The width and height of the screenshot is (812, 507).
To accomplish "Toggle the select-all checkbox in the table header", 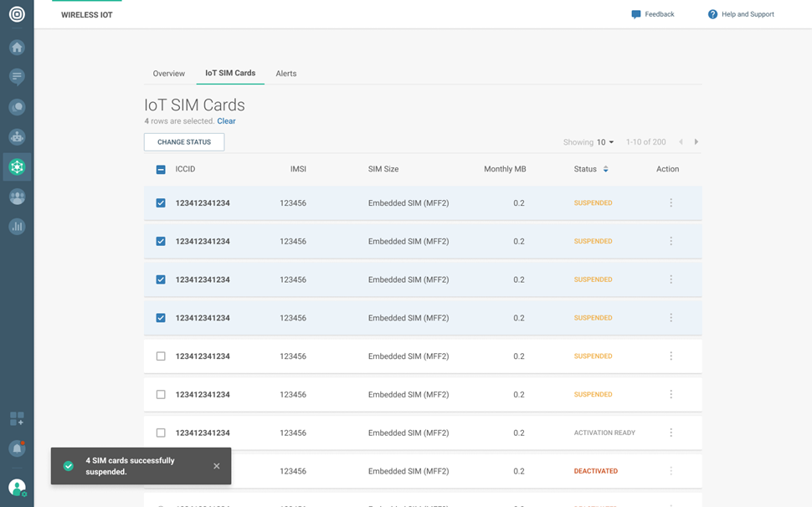I will coord(161,170).
